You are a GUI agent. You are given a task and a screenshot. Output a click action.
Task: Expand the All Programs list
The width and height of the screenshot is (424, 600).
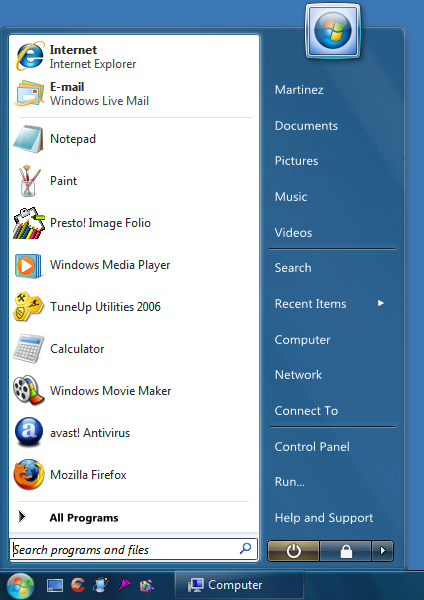134,518
